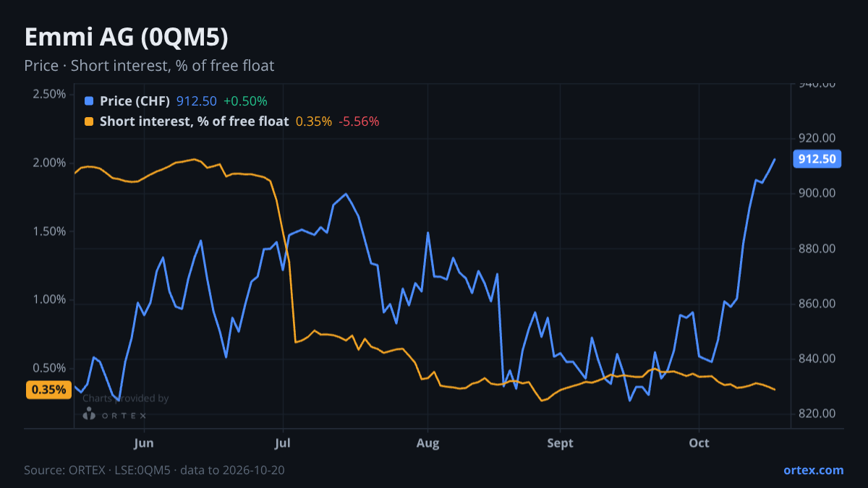Screen dimensions: 868x488
Task: Click the +0.50% price change value
Action: click(245, 101)
